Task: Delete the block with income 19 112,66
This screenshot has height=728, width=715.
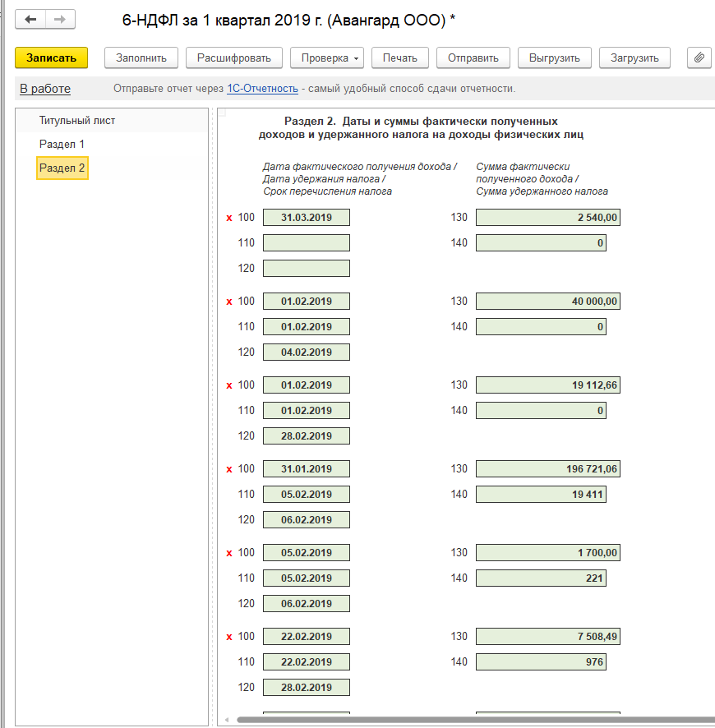Action: pos(229,385)
